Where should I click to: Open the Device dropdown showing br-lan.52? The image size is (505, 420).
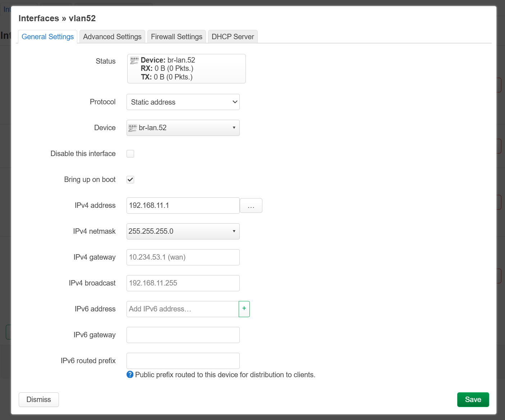point(183,128)
